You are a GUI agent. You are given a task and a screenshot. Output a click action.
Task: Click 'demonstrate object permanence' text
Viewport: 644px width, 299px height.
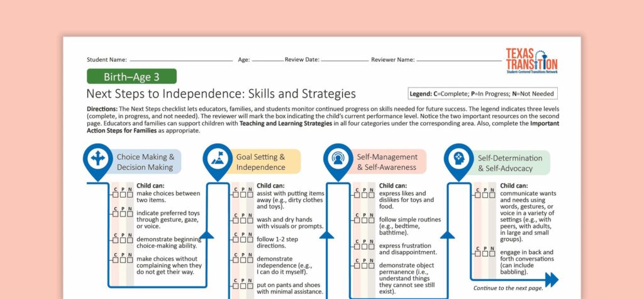(x=407, y=278)
